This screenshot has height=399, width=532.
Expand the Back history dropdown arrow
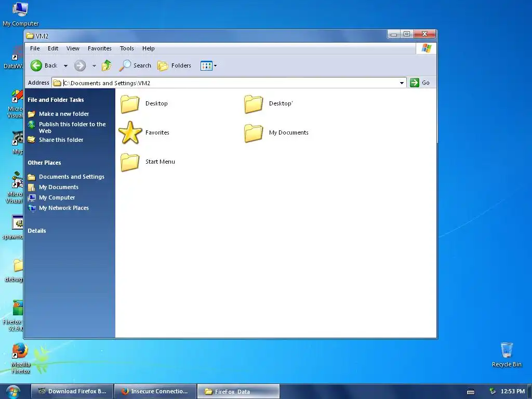pos(65,66)
